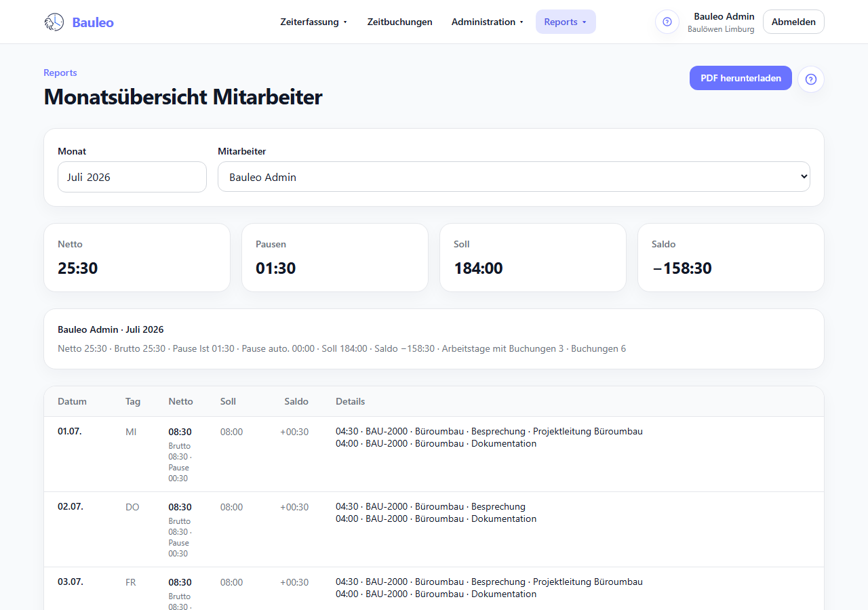This screenshot has width=868, height=610.
Task: Click 01.07. Projektleitung Büroumbau detail line
Action: click(489, 431)
